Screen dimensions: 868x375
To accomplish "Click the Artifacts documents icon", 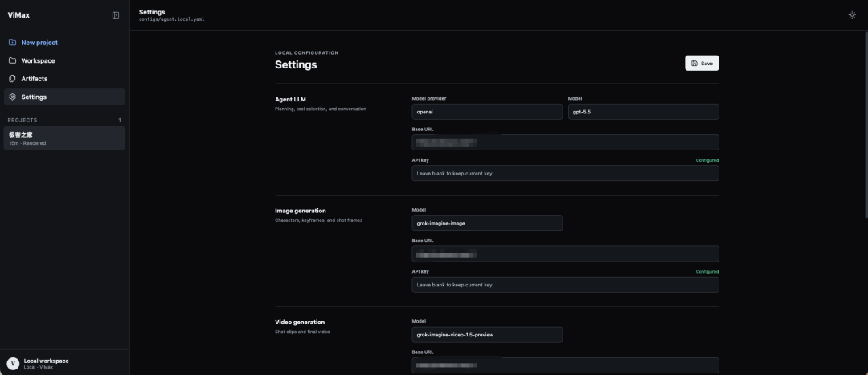I will pos(12,79).
